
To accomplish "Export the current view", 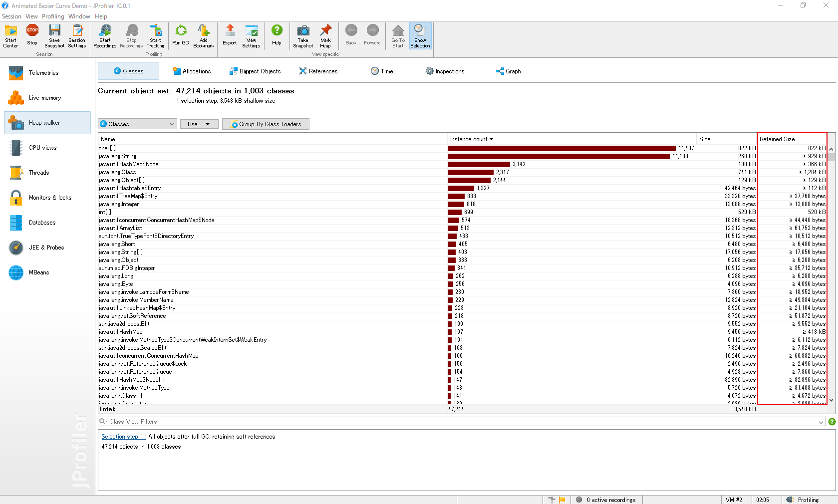I will pos(230,36).
